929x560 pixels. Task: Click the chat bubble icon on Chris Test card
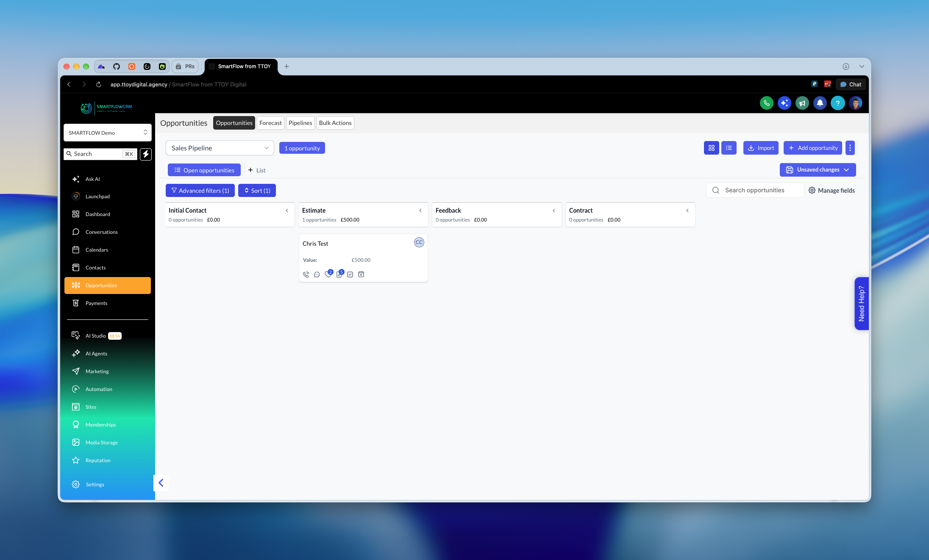317,274
